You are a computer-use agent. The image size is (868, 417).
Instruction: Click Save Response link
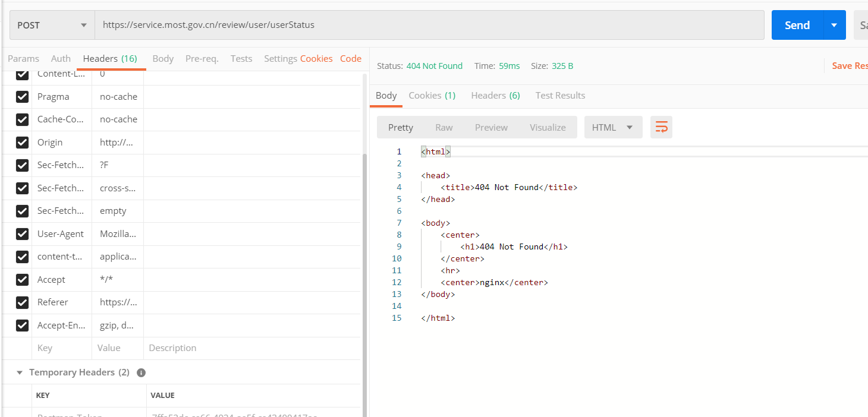pyautogui.click(x=850, y=65)
